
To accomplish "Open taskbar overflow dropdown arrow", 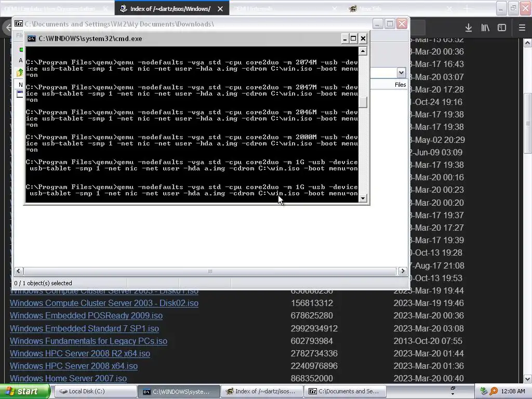I will pyautogui.click(x=453, y=394).
